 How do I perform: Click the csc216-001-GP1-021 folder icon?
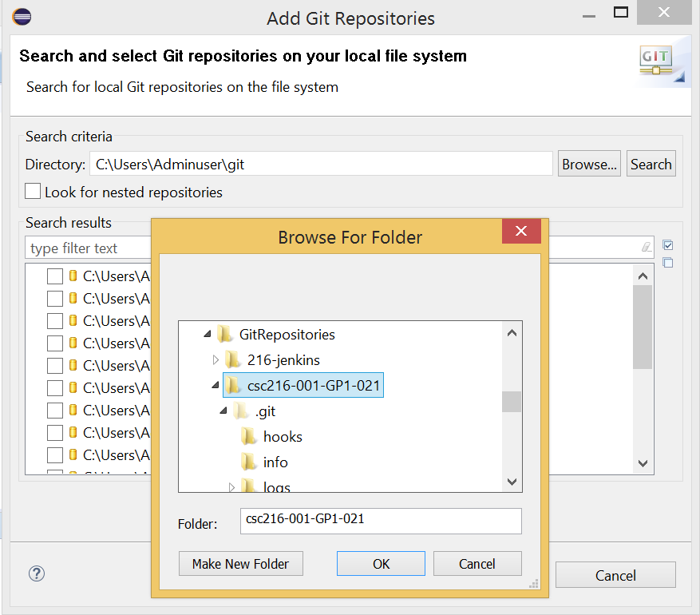pyautogui.click(x=231, y=385)
